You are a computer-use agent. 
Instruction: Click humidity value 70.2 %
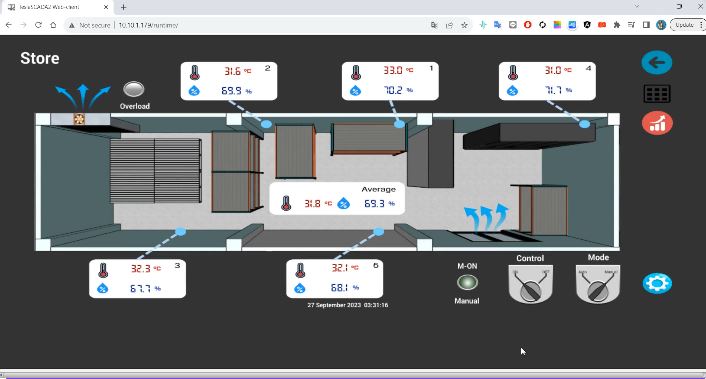click(x=398, y=90)
